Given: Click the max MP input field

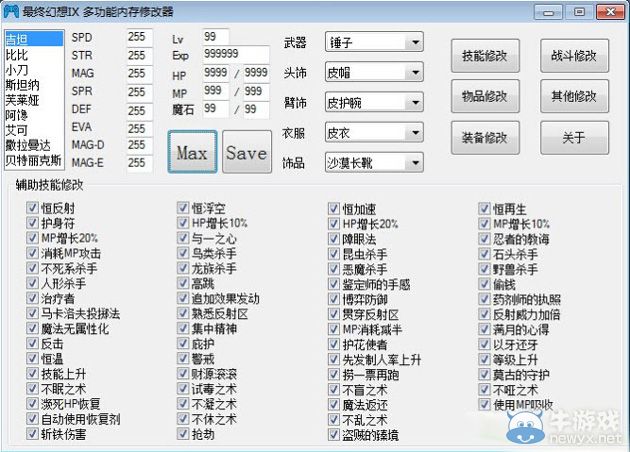Looking at the screenshot, I should coord(256,91).
